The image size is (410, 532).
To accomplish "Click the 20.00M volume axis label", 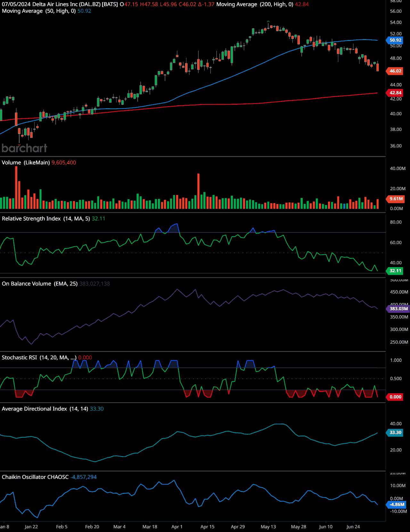I will (398, 189).
